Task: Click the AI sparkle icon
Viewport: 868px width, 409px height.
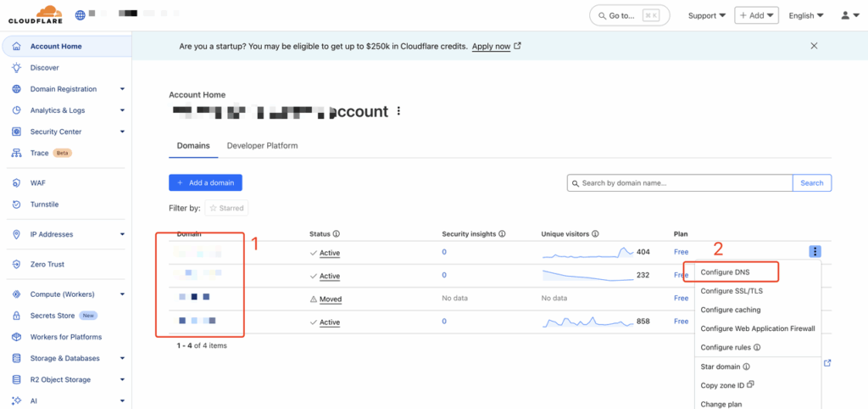Action: 17,401
